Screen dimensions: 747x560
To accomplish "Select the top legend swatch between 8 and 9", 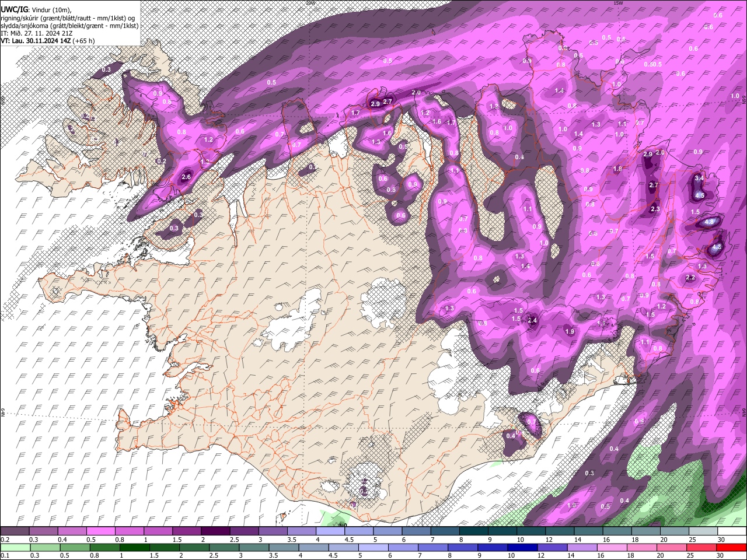I will pos(473,531).
